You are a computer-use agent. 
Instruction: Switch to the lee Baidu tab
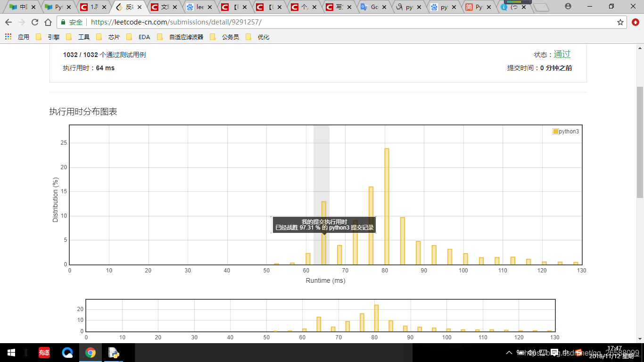[x=198, y=7]
